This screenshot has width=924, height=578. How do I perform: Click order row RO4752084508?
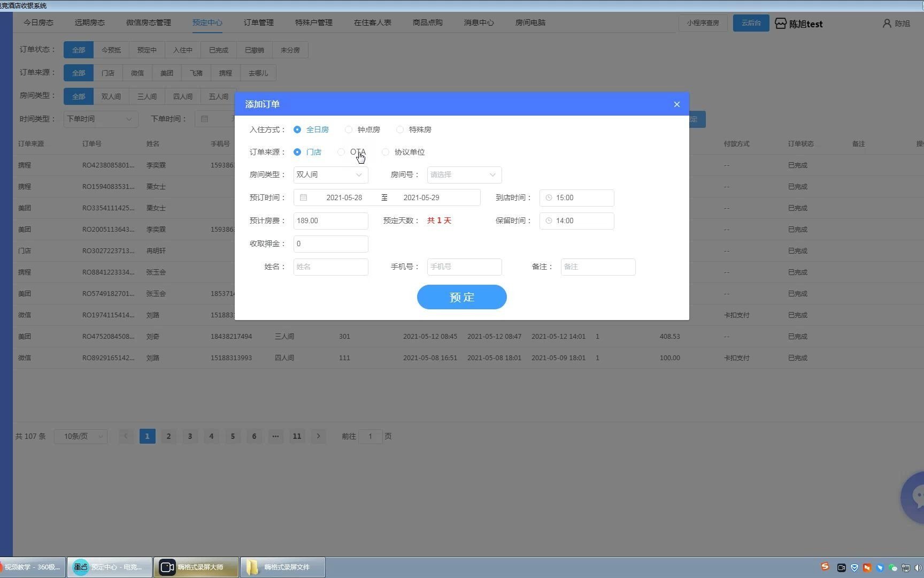[x=468, y=336]
